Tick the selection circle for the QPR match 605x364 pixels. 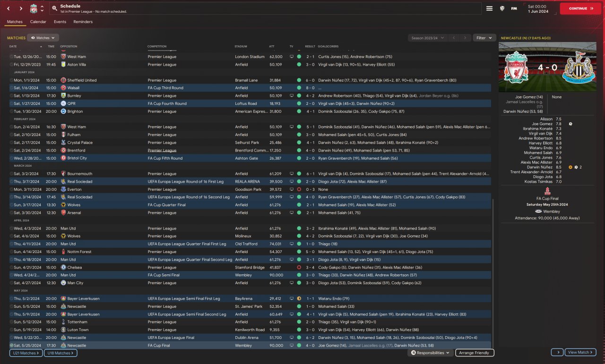tap(11, 103)
